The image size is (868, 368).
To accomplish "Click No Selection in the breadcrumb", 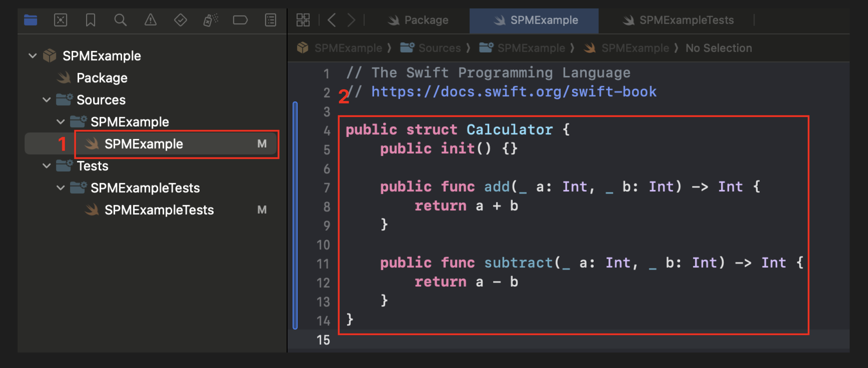I will (x=719, y=48).
